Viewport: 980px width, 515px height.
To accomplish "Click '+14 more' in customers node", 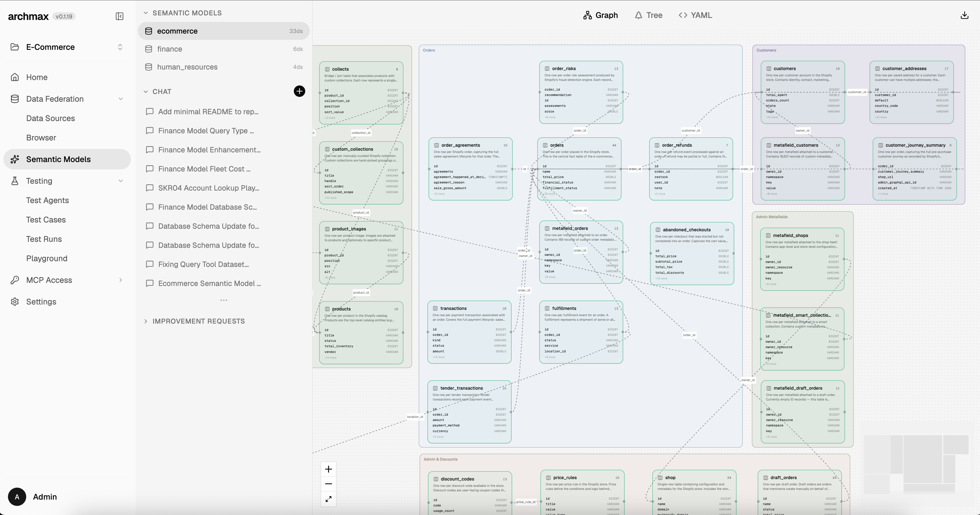I will 772,117.
